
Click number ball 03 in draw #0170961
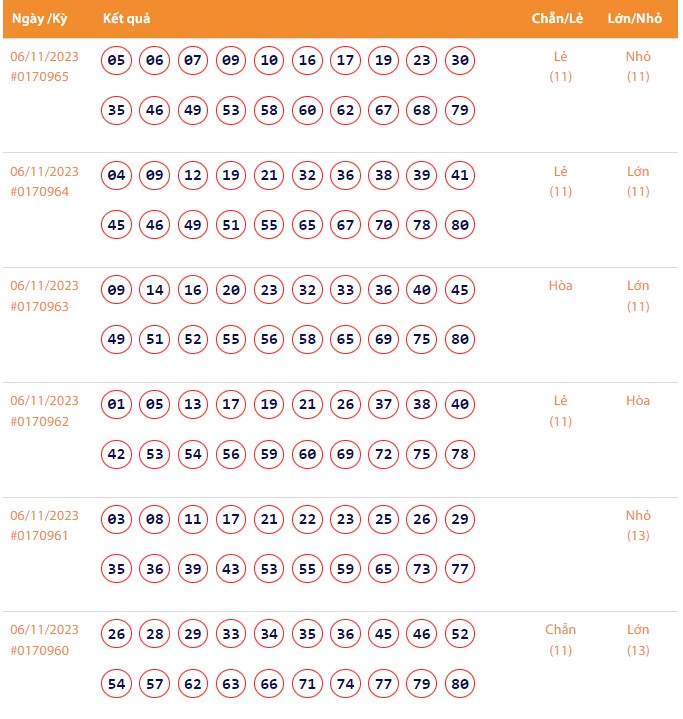click(117, 520)
